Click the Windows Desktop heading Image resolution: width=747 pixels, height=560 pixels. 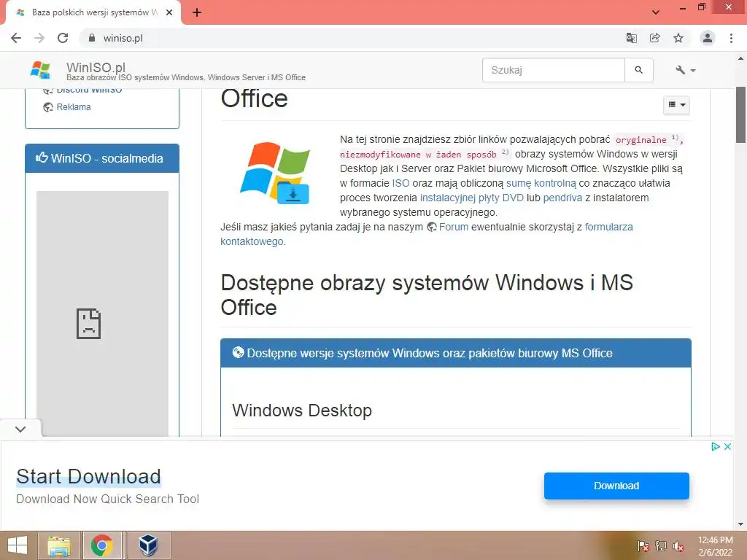(x=302, y=410)
